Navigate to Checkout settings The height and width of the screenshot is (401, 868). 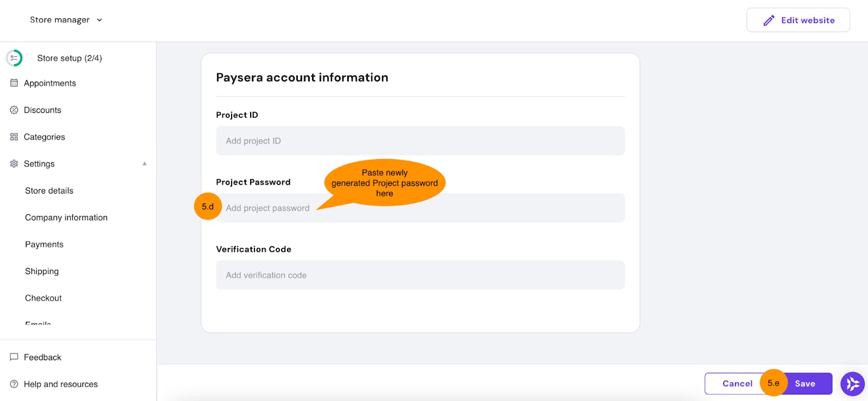(x=43, y=298)
